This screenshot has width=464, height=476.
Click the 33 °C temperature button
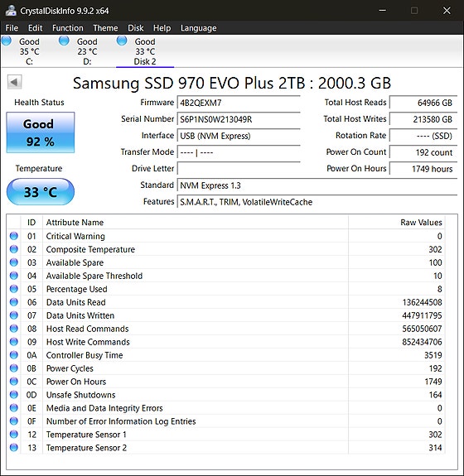[x=41, y=192]
